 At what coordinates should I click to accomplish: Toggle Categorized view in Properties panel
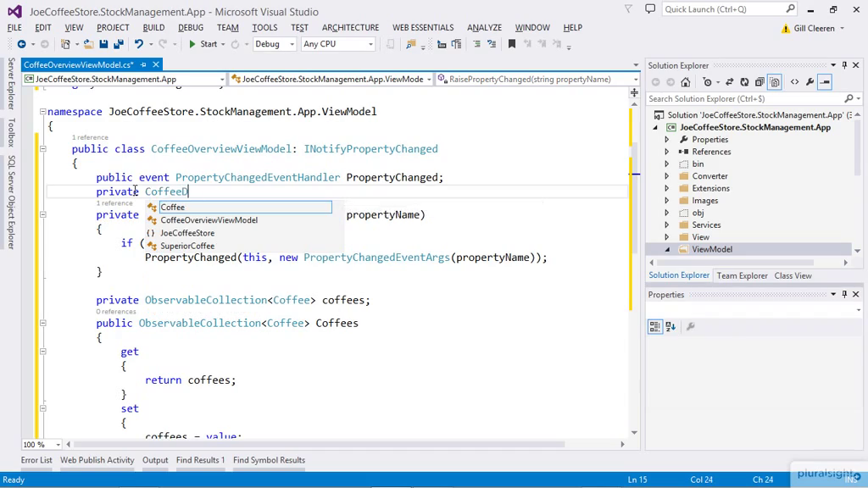[x=655, y=327]
